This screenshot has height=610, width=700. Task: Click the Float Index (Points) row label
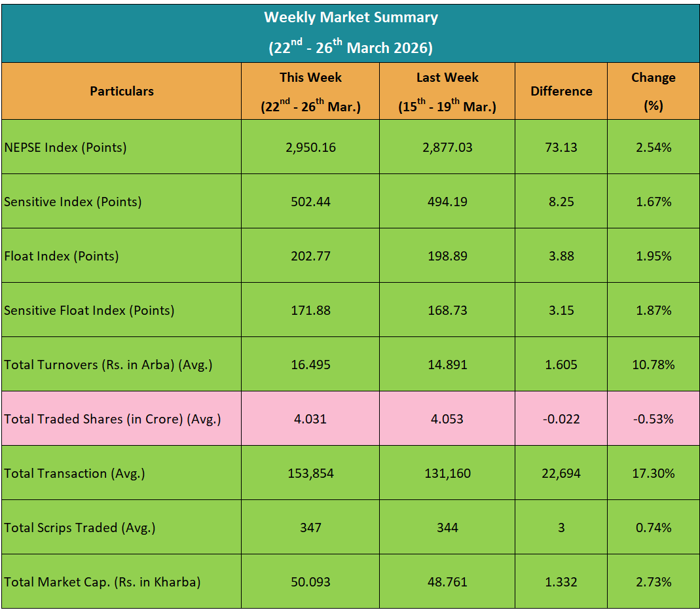62,256
